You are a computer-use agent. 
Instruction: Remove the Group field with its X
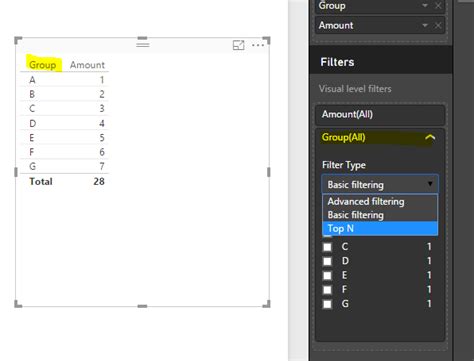pyautogui.click(x=438, y=6)
